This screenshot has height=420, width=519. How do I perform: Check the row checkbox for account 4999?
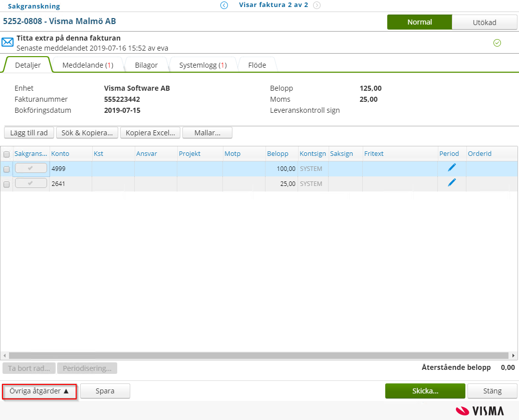pyautogui.click(x=7, y=168)
